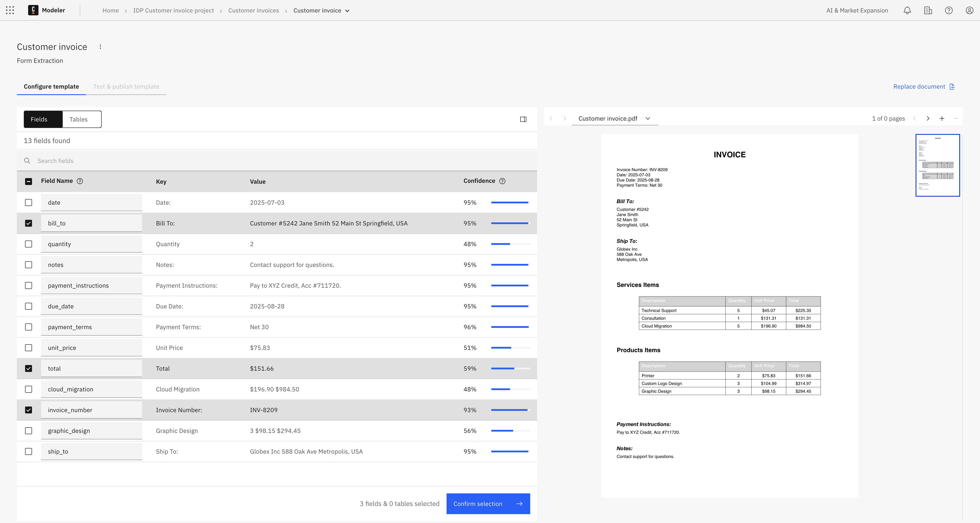Open IDP Customer invoice project breadcrumb
This screenshot has height=523, width=980.
point(173,11)
